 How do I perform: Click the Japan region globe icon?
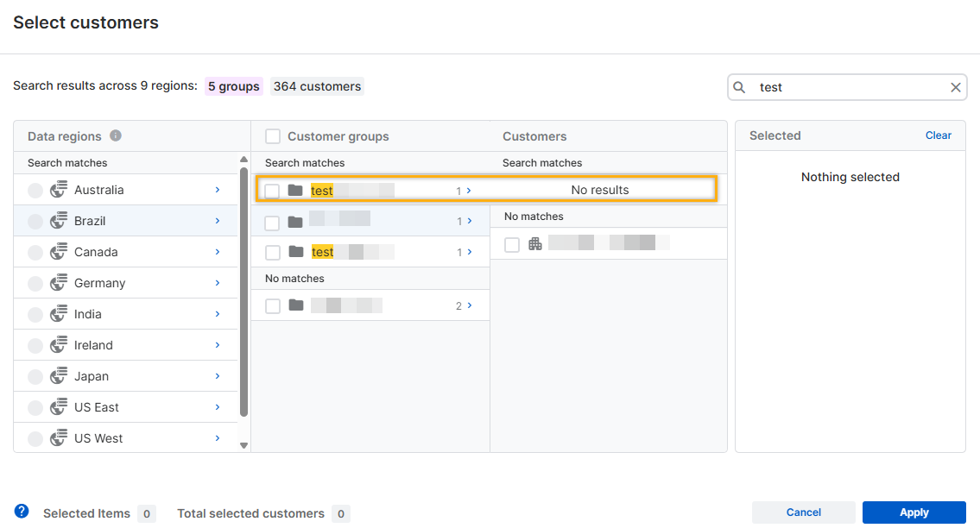(x=59, y=376)
